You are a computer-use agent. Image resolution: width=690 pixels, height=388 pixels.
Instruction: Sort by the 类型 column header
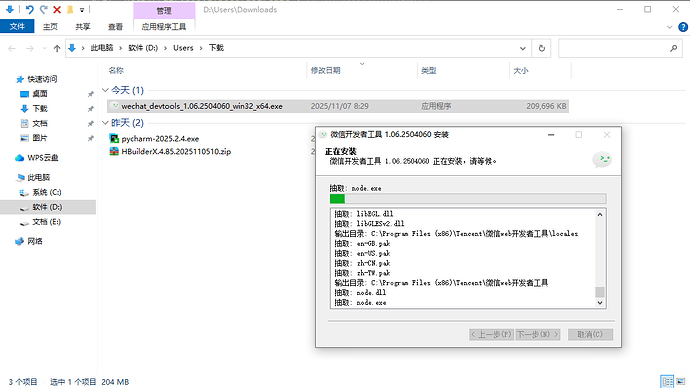point(429,70)
